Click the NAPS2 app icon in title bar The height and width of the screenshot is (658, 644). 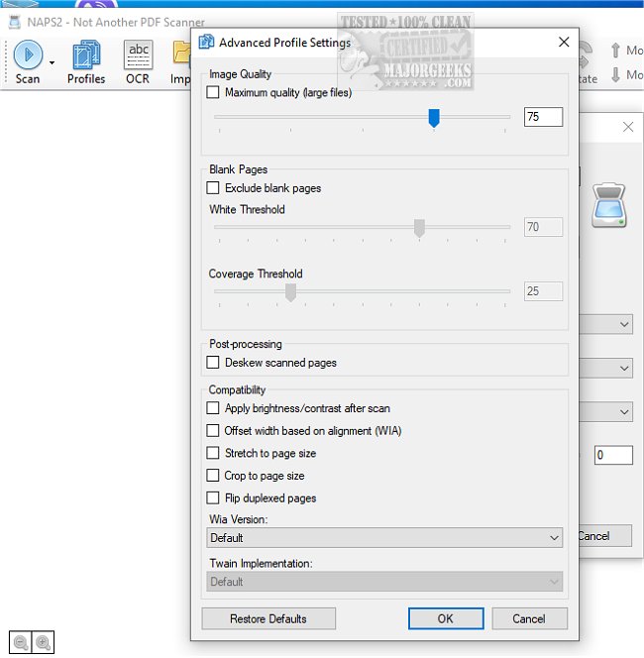coord(15,22)
